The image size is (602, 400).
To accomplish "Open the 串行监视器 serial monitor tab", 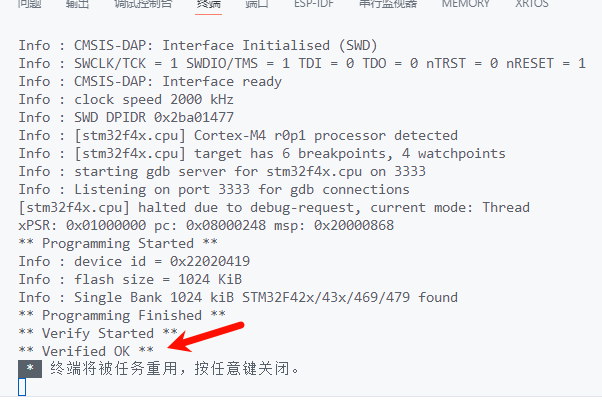I will tap(388, 4).
